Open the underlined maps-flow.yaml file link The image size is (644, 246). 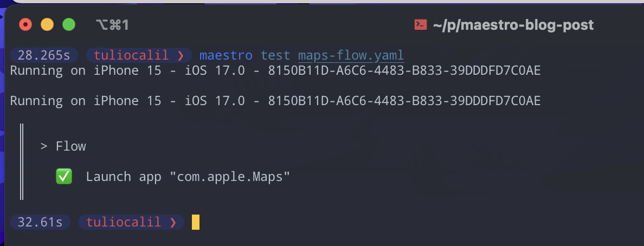(x=351, y=55)
